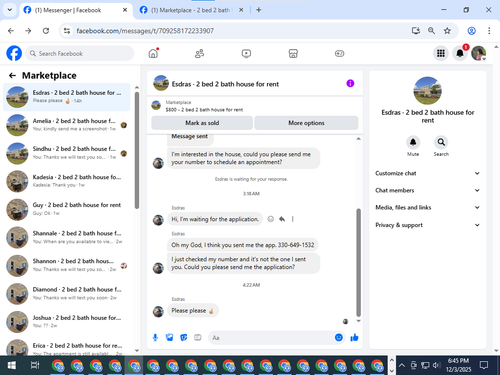Go back with the Marketplace arrow
Image resolution: width=500 pixels, height=375 pixels.
tap(12, 76)
